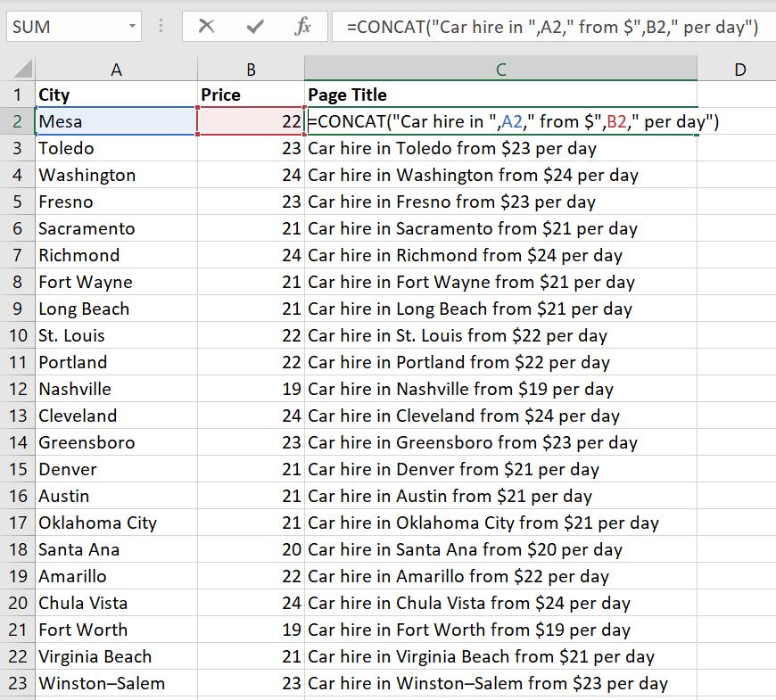776x700 pixels.
Task: Select column A header
Action: point(115,70)
